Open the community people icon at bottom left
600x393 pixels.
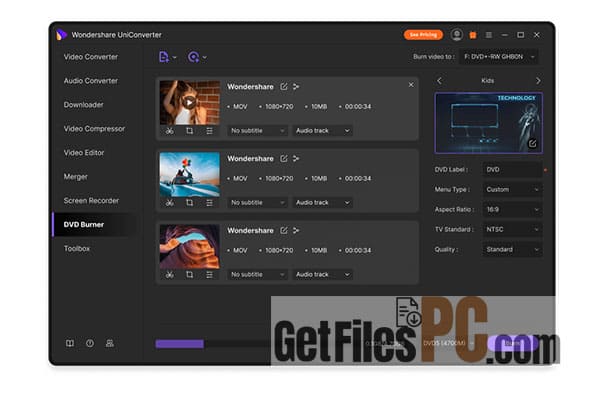[x=109, y=343]
